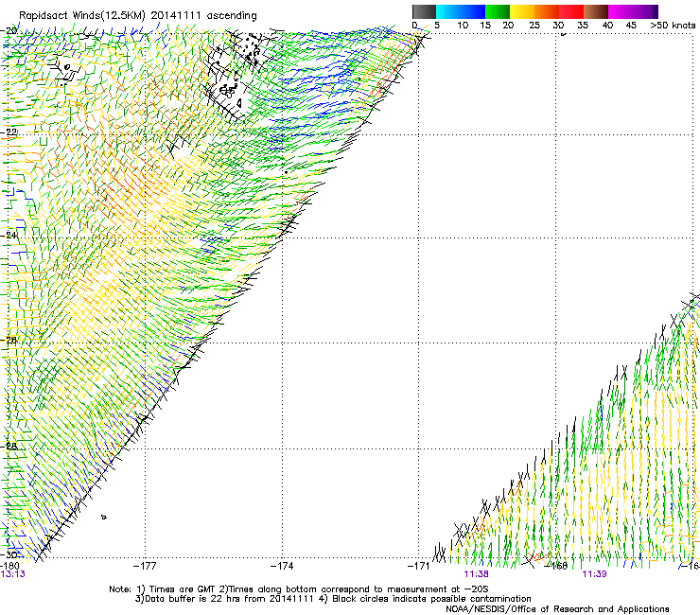Click the "-180" longitude axis label
The width and height of the screenshot is (700, 615).
9,566
